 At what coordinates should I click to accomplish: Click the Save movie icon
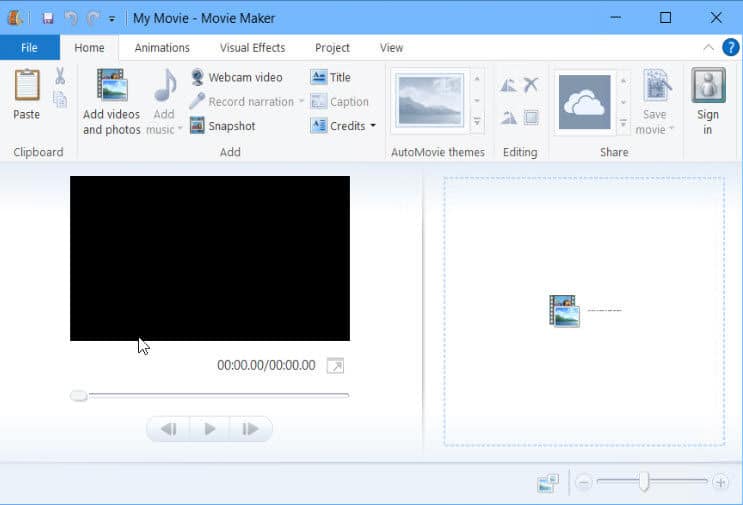coord(657,86)
